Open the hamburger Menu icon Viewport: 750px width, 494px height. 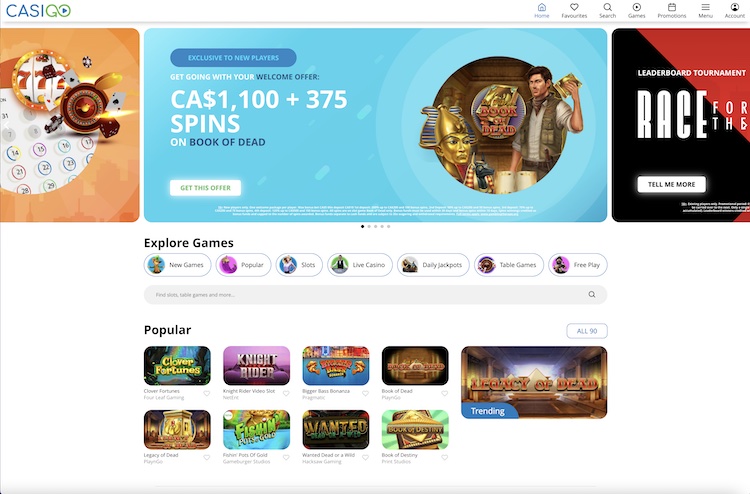(706, 7)
